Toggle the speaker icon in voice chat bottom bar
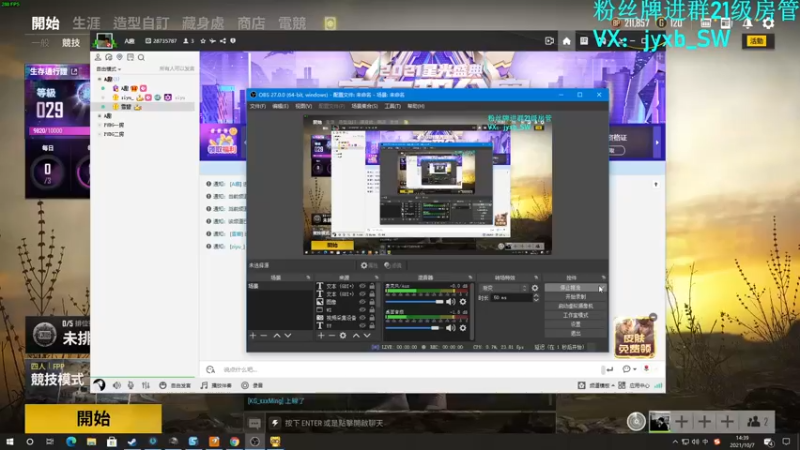 [x=117, y=385]
